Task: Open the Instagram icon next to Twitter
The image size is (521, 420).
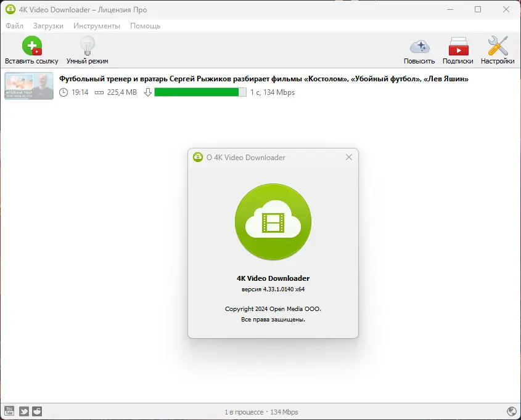Action: 37,411
